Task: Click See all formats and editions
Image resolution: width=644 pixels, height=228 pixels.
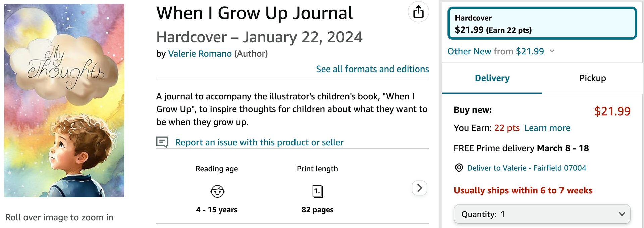Action: tap(372, 69)
